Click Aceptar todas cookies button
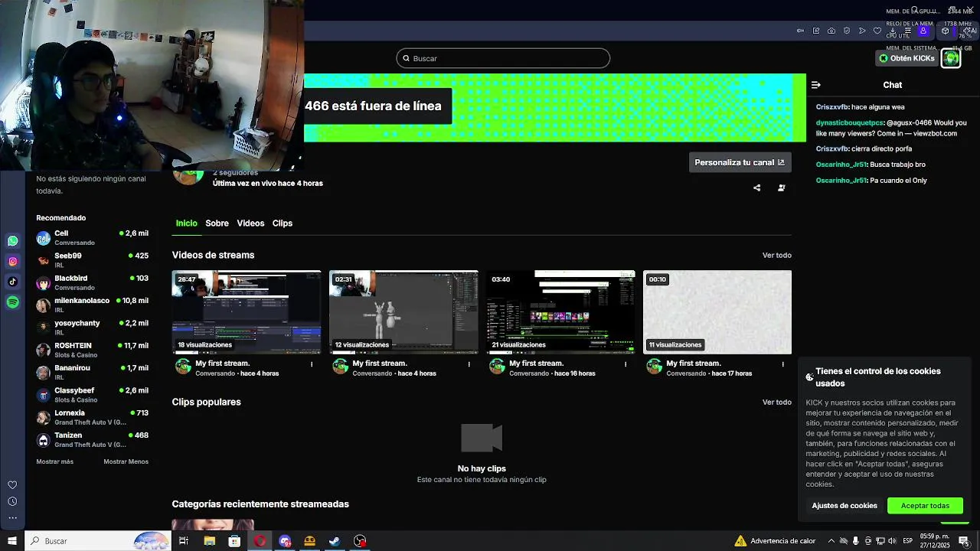 [925, 506]
